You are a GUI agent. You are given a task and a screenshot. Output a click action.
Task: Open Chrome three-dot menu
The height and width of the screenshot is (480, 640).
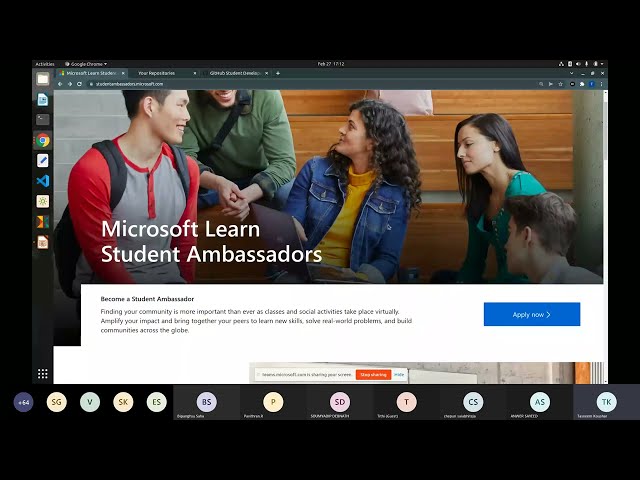pyautogui.click(x=601, y=84)
